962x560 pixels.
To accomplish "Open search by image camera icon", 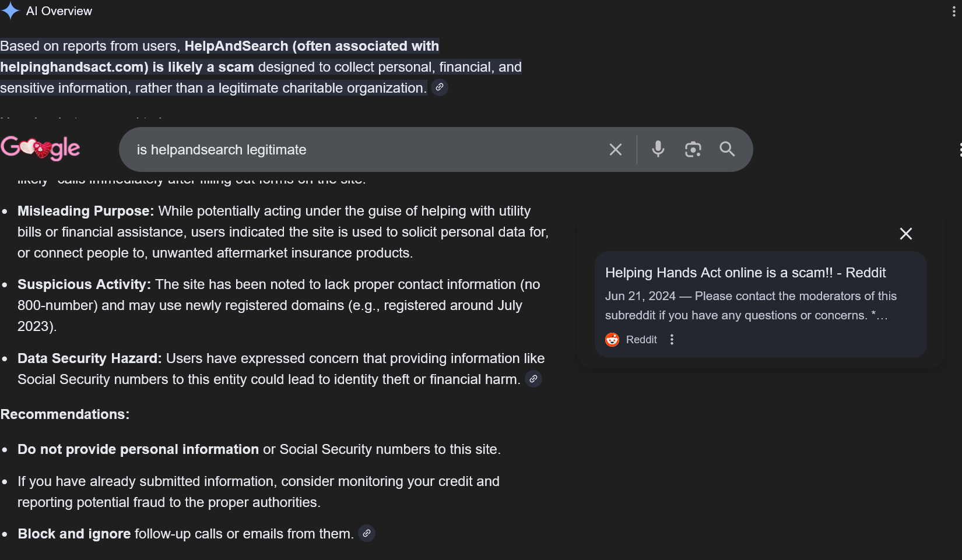I will pos(693,149).
